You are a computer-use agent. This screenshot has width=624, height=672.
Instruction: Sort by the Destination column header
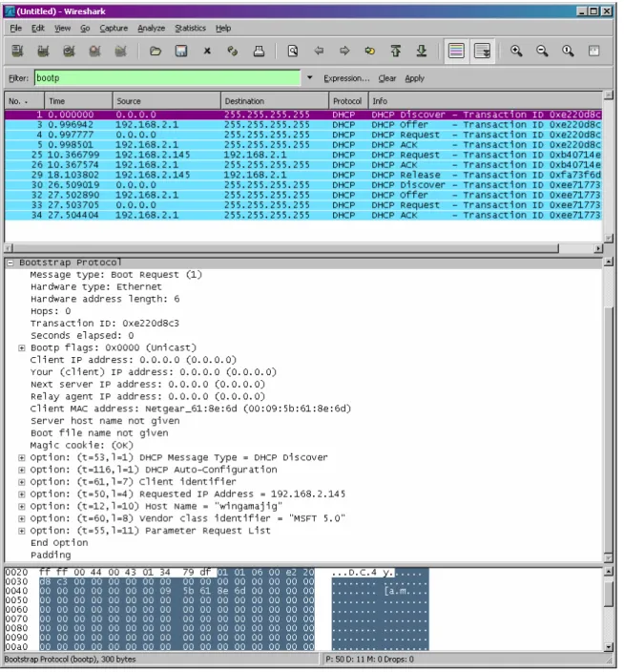click(x=275, y=101)
